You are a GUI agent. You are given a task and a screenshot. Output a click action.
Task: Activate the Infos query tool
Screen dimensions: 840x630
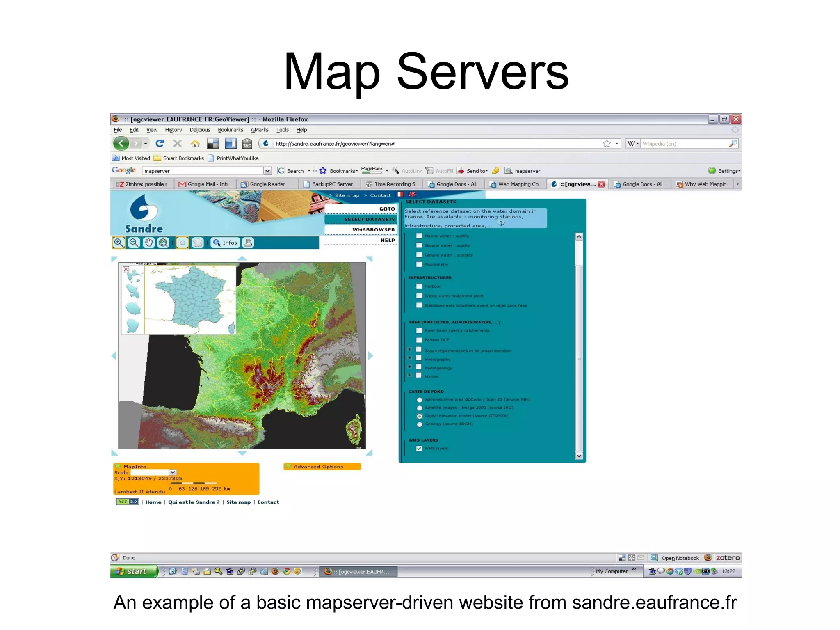pos(225,243)
